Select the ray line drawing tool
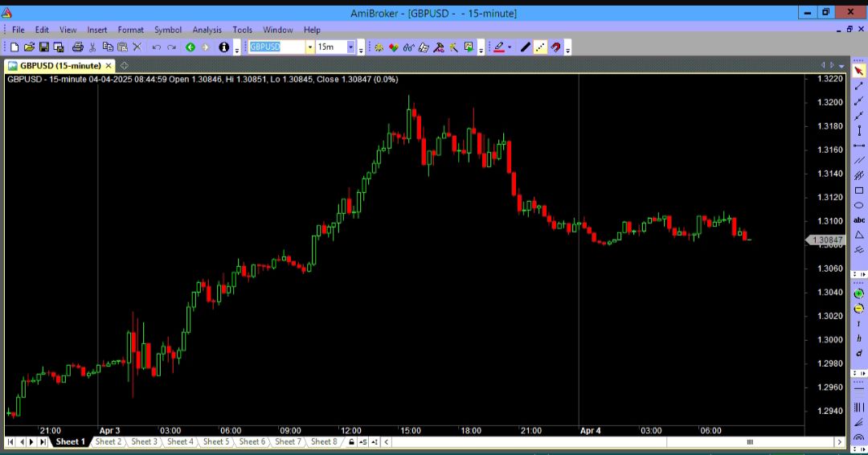868x455 pixels. coord(858,101)
